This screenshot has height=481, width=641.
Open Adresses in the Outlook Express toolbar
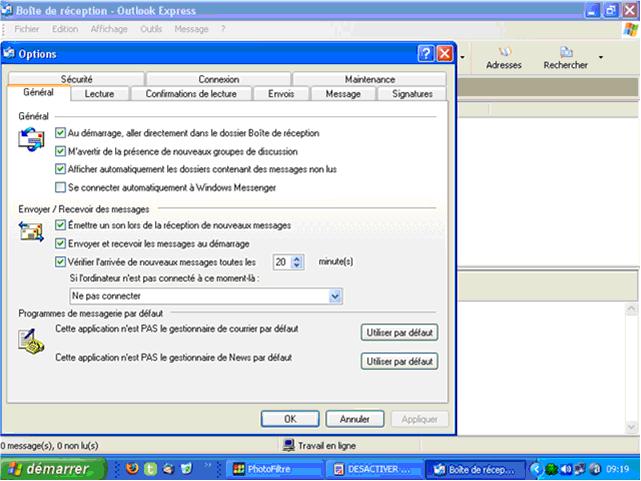pyautogui.click(x=504, y=58)
